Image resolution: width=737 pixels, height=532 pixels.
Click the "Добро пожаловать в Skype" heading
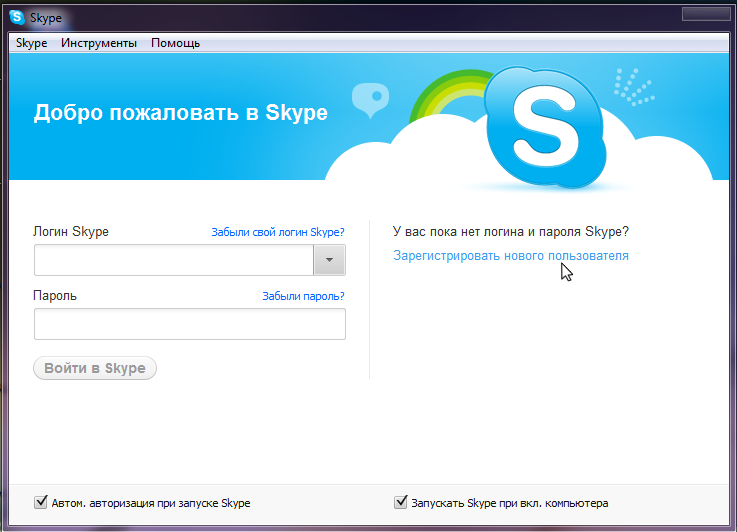pos(180,113)
